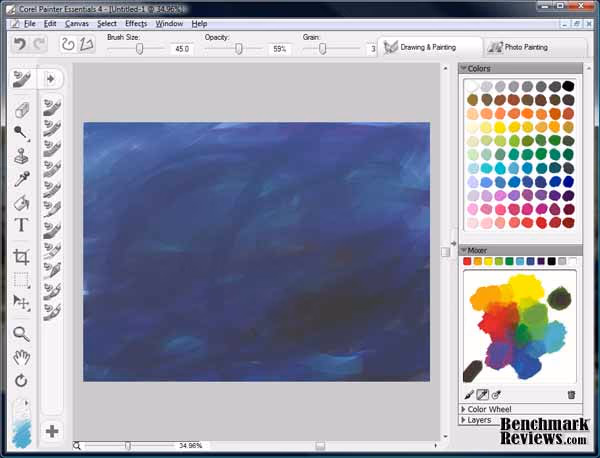Click the zoom out magnifier icon

[x=77, y=446]
